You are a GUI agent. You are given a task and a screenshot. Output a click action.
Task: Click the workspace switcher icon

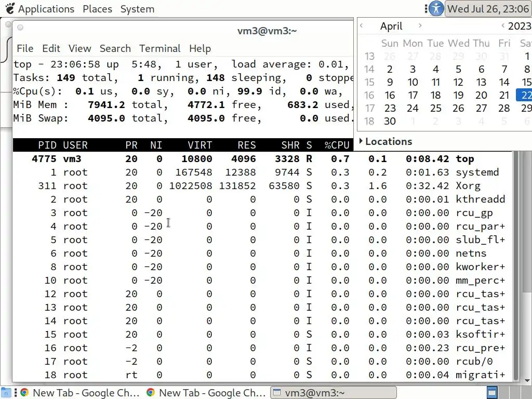click(492, 393)
